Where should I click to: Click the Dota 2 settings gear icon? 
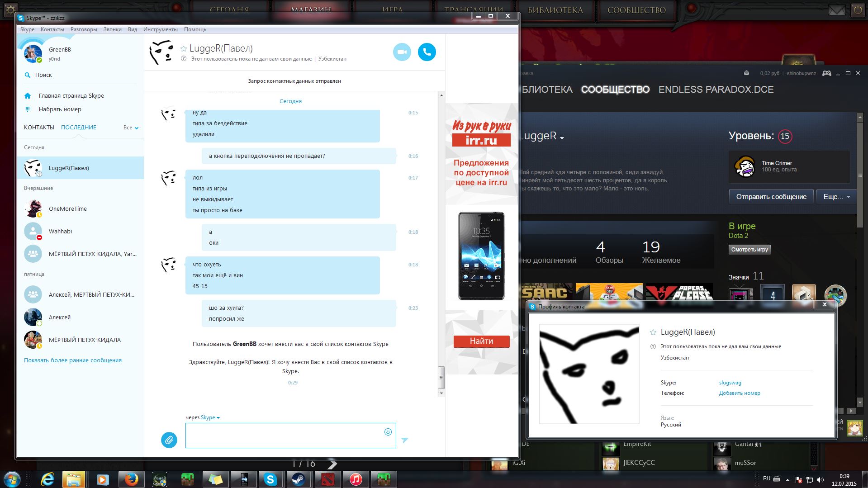pyautogui.click(x=10, y=9)
